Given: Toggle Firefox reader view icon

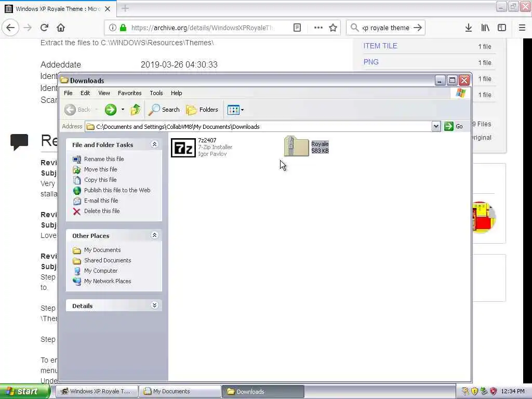Looking at the screenshot, I should pyautogui.click(x=297, y=28).
